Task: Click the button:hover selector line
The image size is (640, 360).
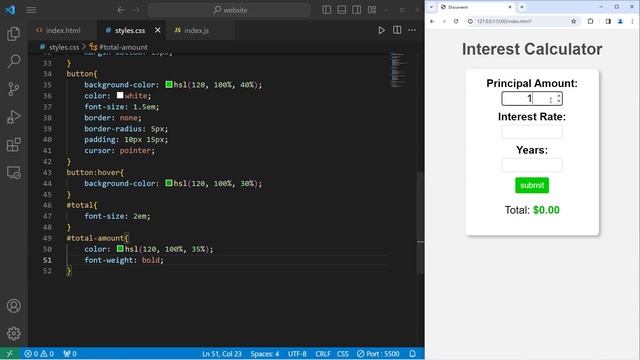Action: coord(95,172)
